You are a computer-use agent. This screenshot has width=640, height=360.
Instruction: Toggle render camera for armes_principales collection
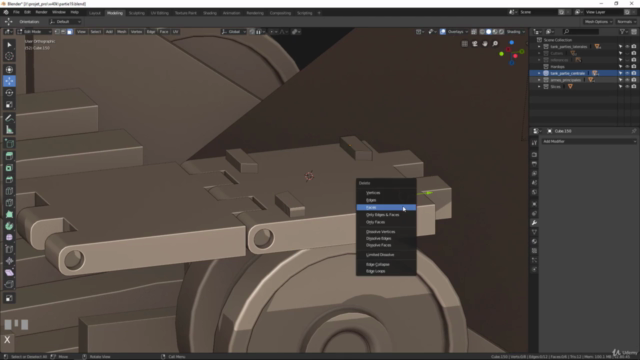(x=633, y=80)
